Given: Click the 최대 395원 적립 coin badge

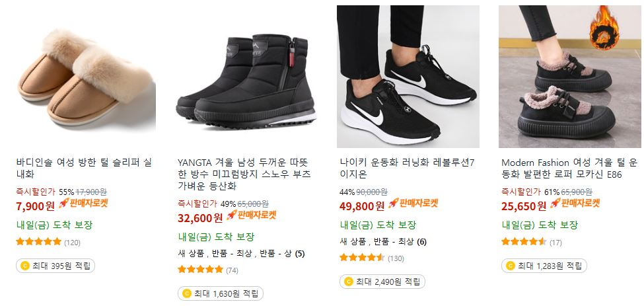Looking at the screenshot, I should click(55, 266).
